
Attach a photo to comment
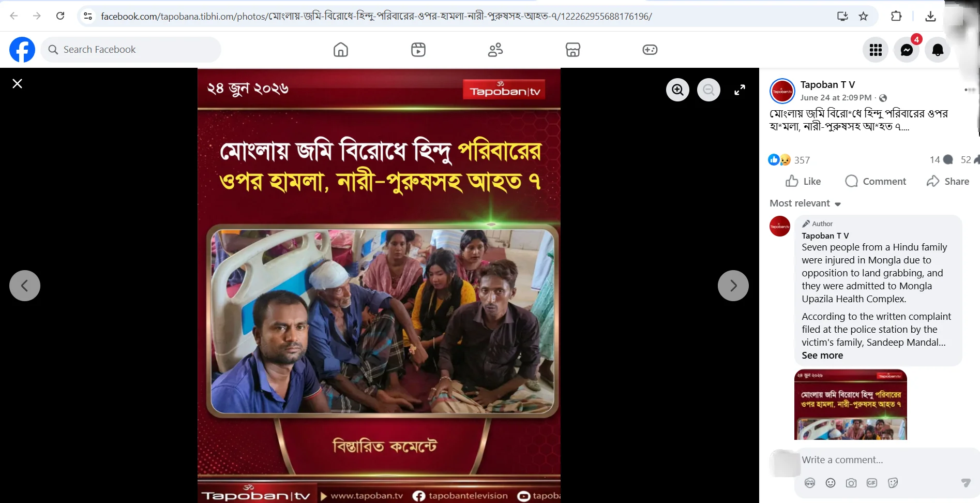[x=851, y=483]
